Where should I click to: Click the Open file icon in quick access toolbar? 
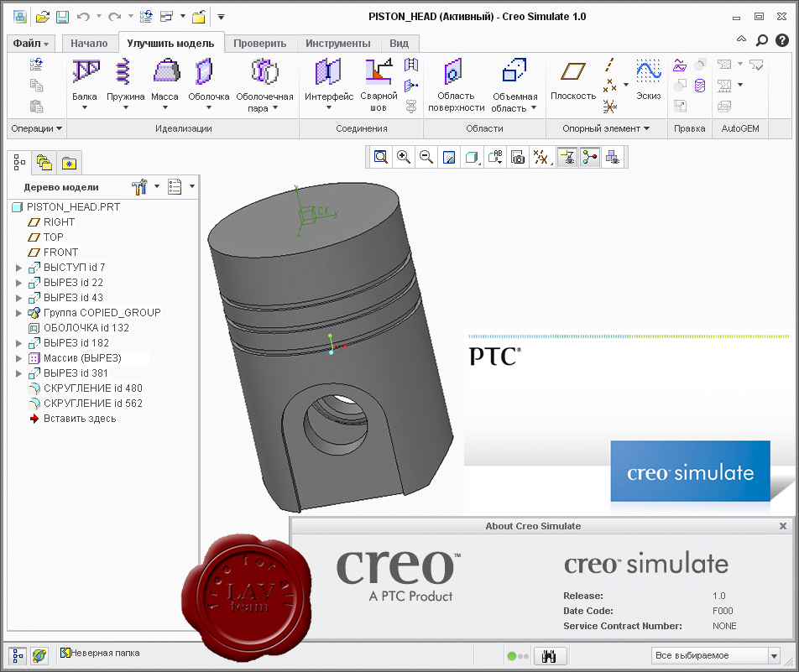[x=43, y=17]
